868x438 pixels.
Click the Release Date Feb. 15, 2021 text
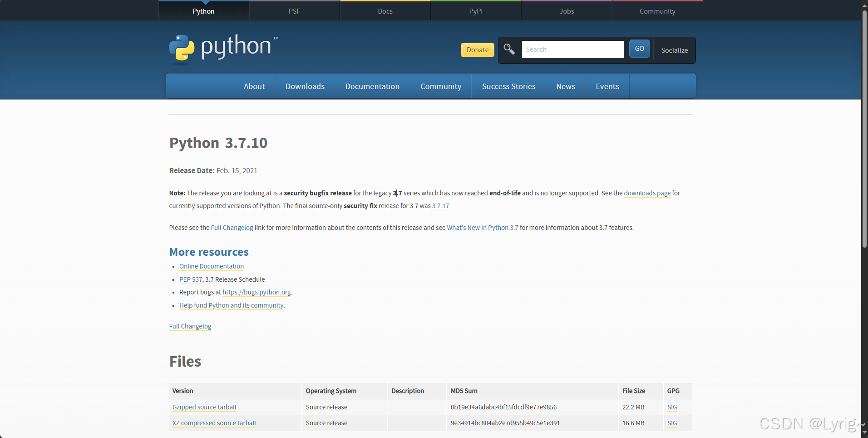[x=213, y=170]
